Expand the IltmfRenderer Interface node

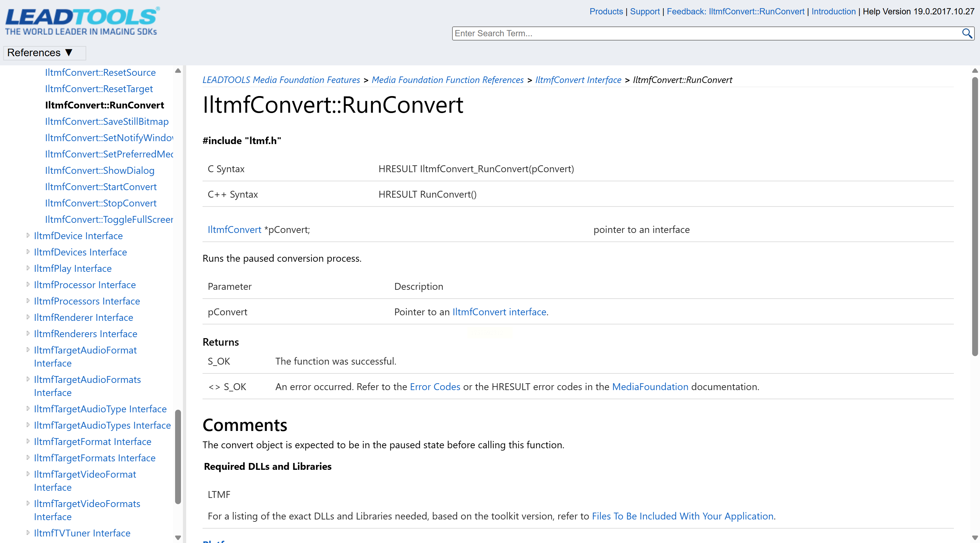(x=28, y=317)
